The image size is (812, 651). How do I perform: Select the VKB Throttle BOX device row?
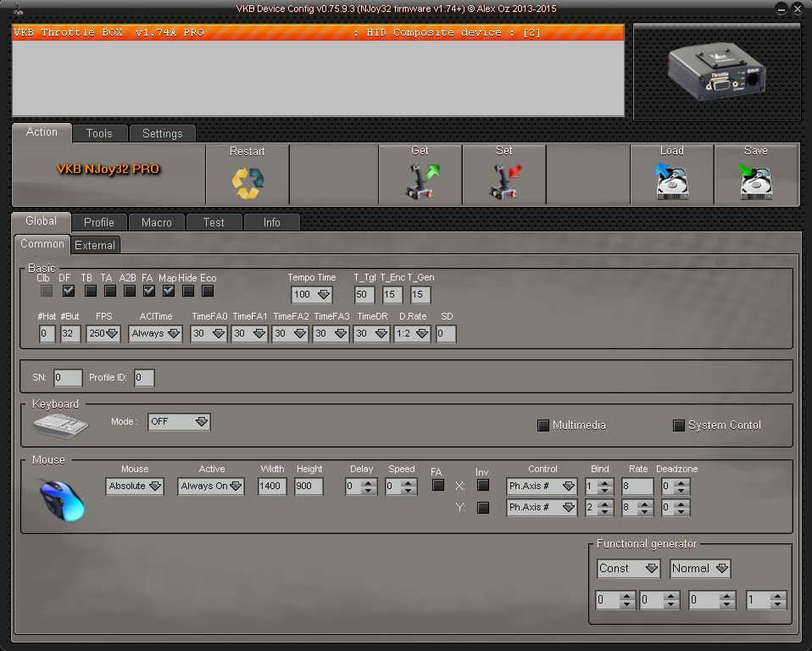click(318, 32)
